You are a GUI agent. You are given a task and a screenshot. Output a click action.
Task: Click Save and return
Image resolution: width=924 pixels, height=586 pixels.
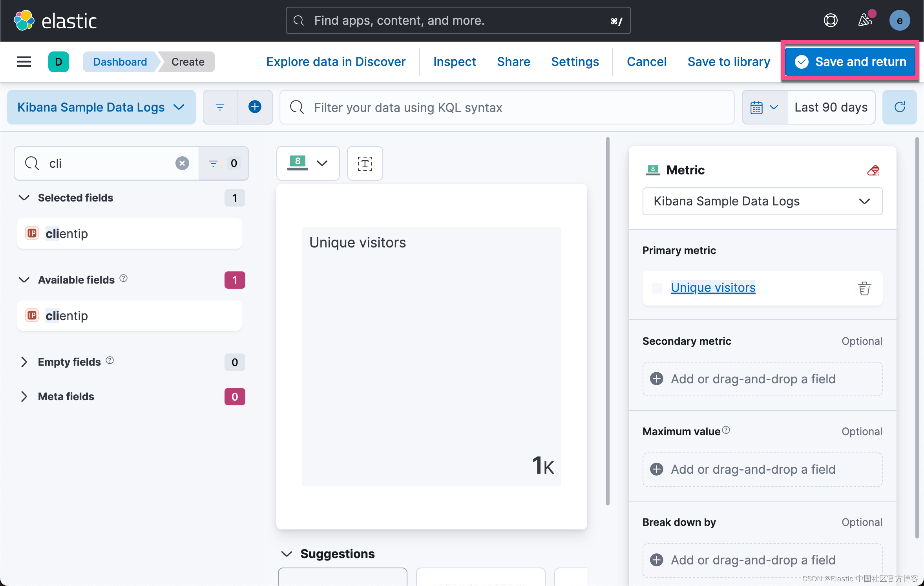850,62
